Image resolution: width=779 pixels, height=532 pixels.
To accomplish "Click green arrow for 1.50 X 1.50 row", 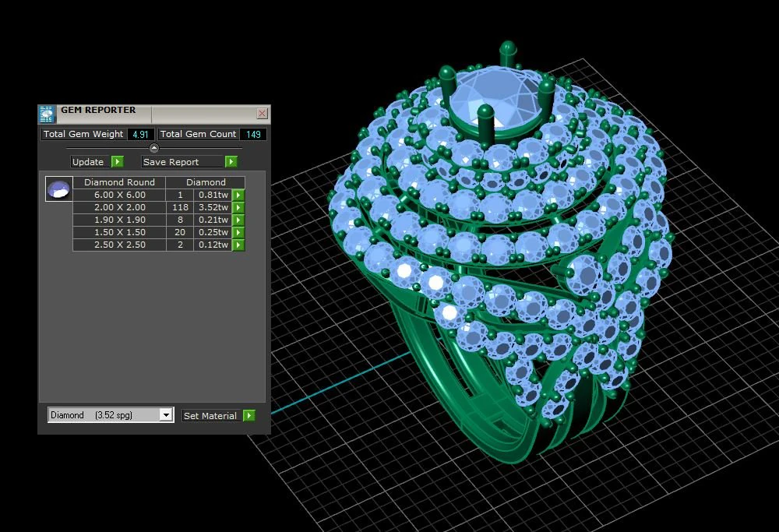I will click(238, 232).
